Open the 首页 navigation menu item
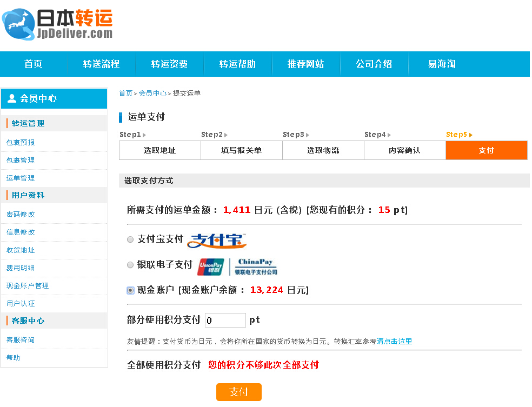 [x=33, y=64]
